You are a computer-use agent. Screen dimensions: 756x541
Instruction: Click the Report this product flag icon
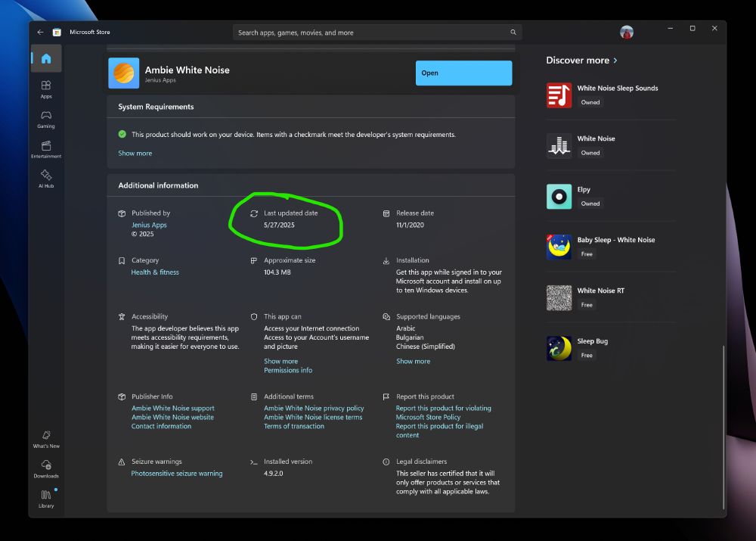tap(386, 396)
